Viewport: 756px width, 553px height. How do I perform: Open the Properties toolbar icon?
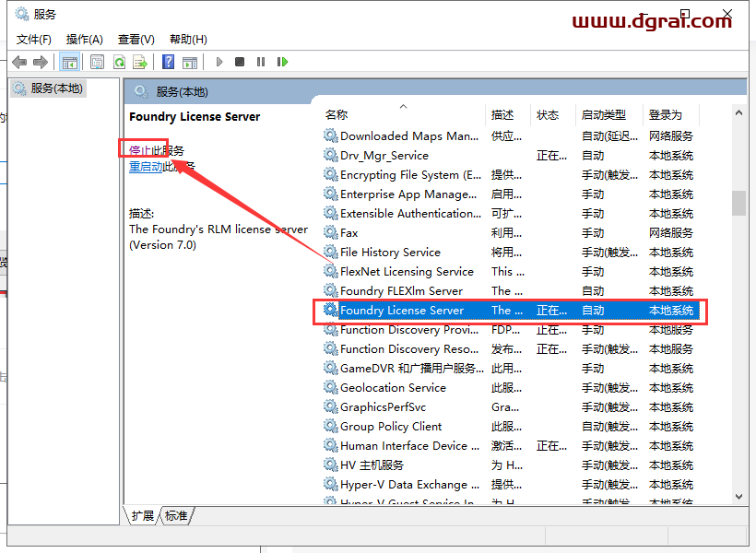coord(98,62)
